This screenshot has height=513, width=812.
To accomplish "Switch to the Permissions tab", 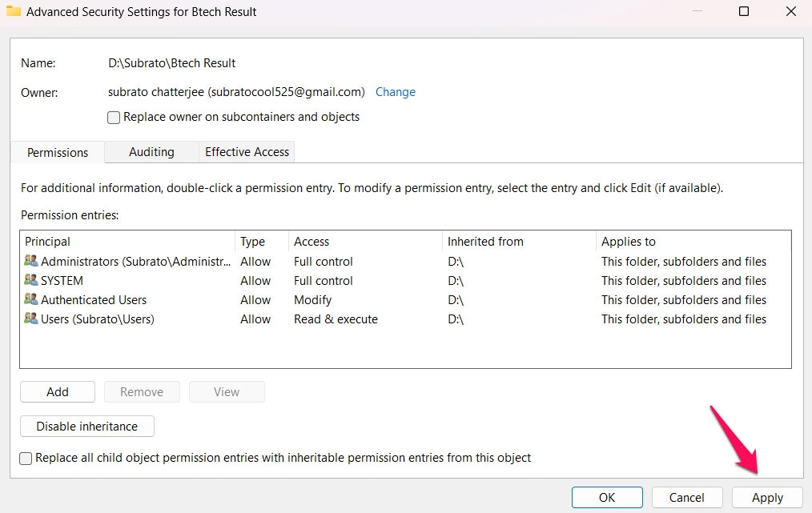I will [x=58, y=153].
